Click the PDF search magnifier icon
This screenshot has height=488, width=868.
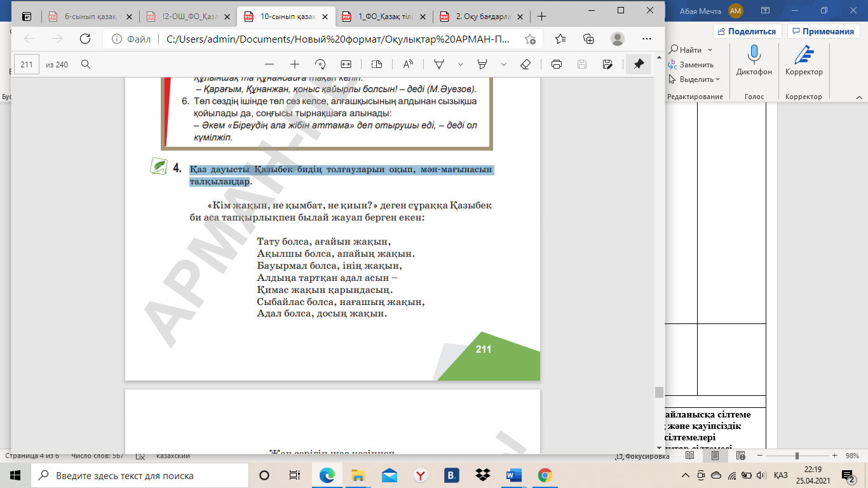pos(85,64)
